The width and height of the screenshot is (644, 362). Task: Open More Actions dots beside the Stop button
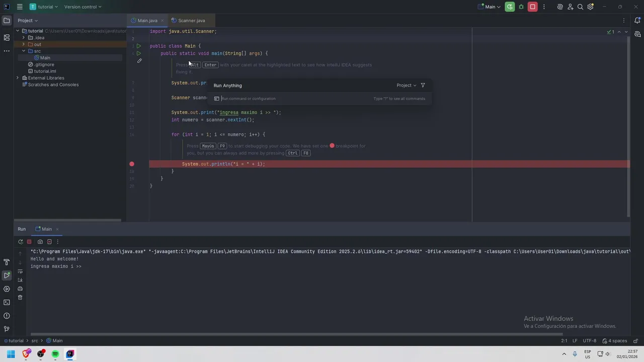point(544,7)
